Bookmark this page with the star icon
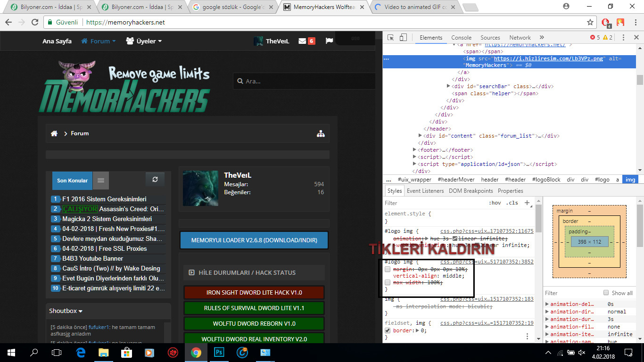 pos(590,22)
